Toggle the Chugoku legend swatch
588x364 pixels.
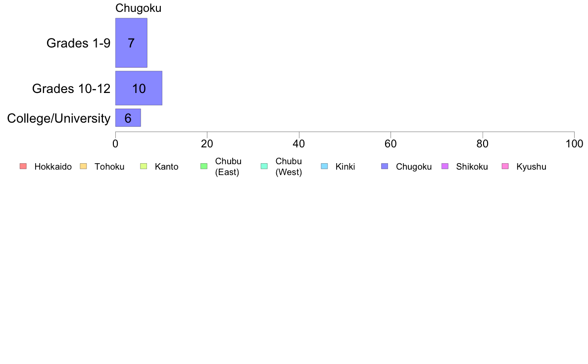point(385,167)
